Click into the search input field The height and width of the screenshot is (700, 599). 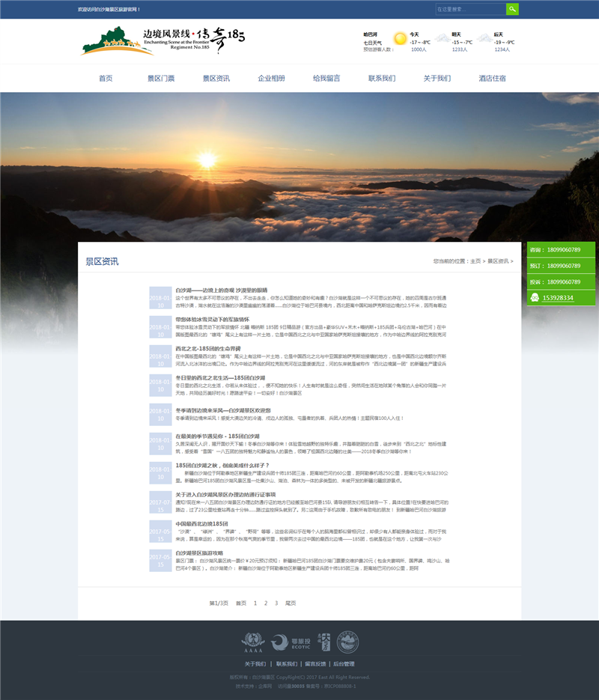click(x=470, y=9)
